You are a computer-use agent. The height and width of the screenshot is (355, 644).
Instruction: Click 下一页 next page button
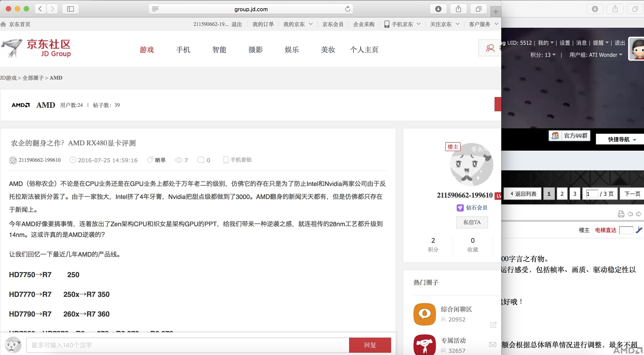632,194
